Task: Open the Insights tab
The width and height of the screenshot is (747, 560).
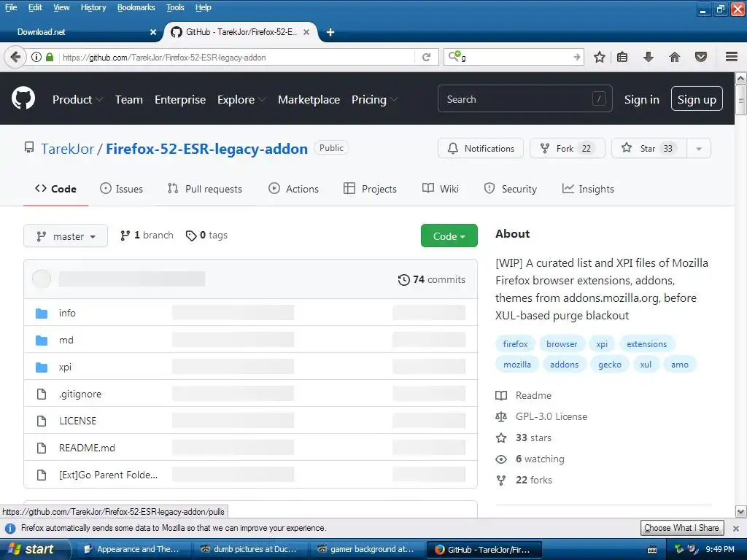Action: [589, 189]
